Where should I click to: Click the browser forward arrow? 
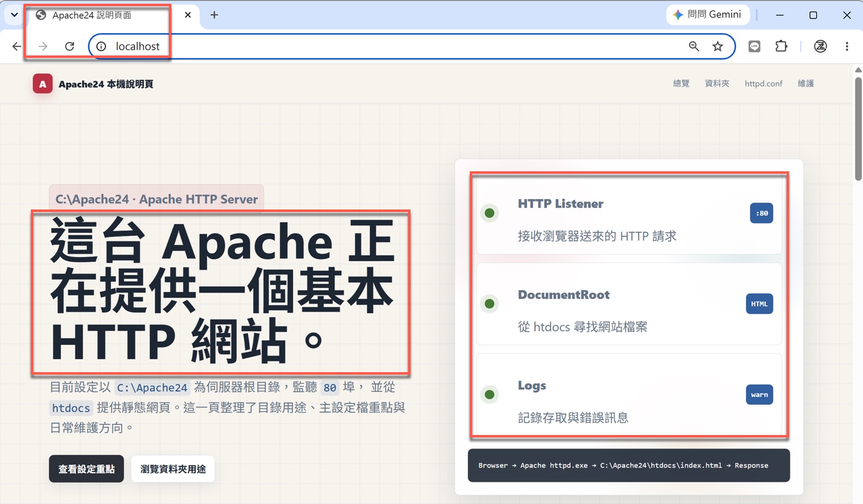point(43,46)
